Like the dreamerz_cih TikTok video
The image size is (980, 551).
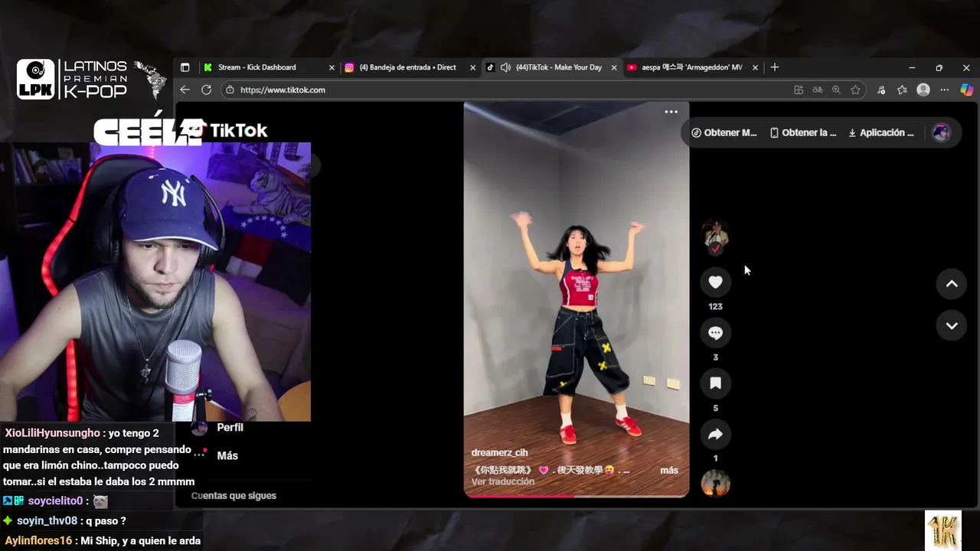coord(715,282)
